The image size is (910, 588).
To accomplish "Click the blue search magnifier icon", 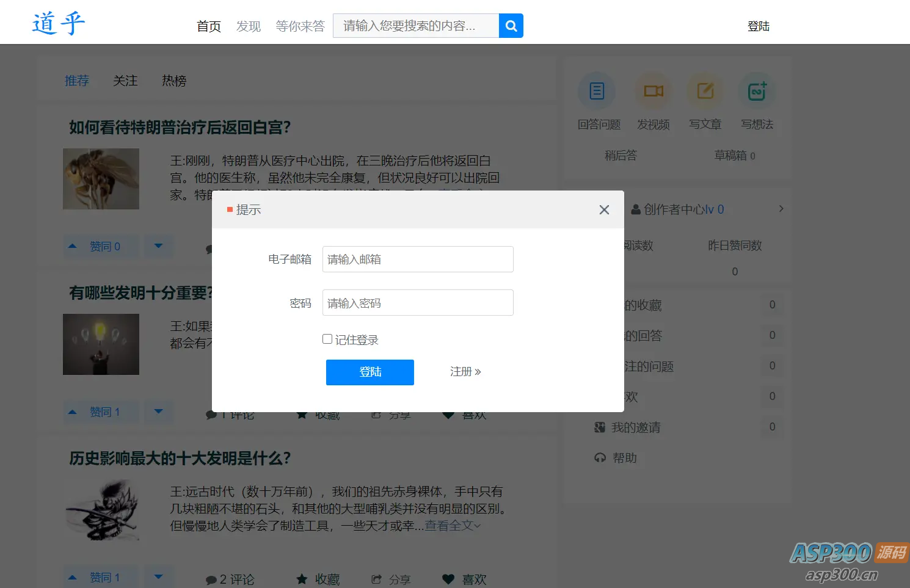I will tap(511, 26).
